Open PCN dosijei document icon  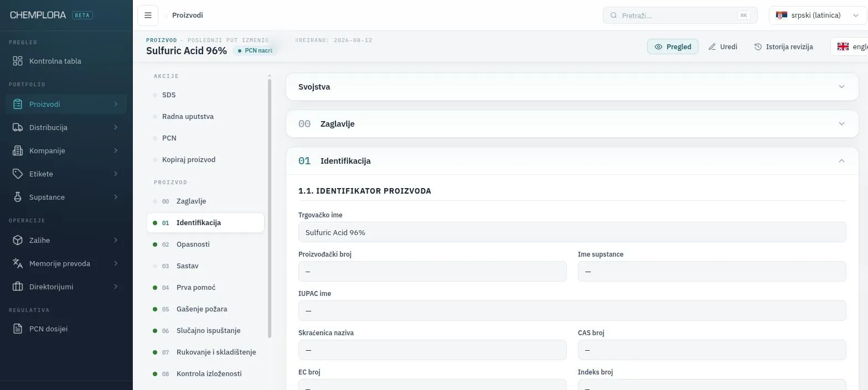tap(18, 329)
